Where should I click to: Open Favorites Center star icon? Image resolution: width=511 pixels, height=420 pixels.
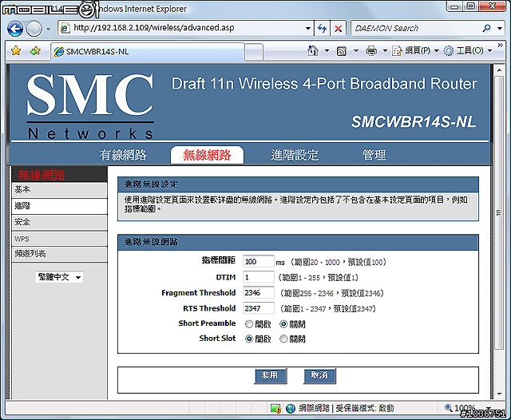pos(16,51)
